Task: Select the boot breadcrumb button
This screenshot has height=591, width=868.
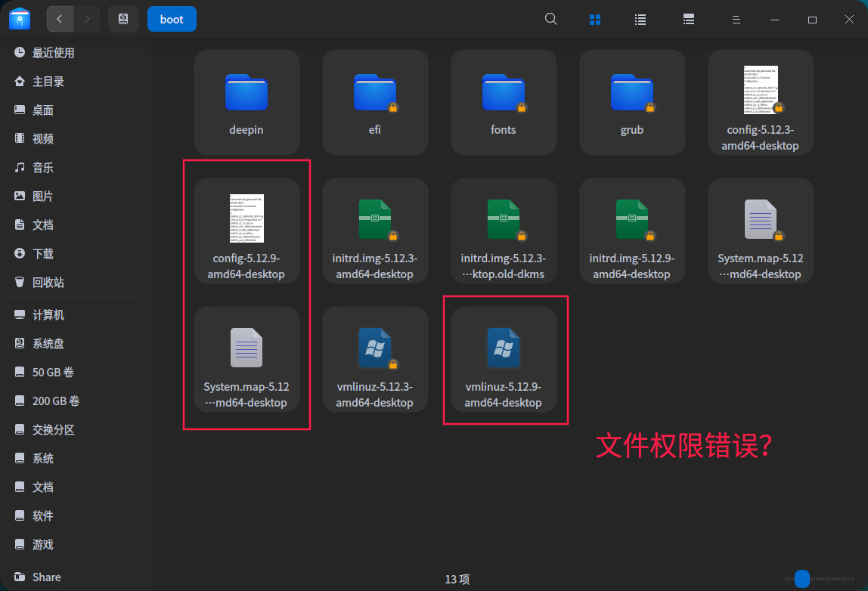Action: pyautogui.click(x=172, y=20)
